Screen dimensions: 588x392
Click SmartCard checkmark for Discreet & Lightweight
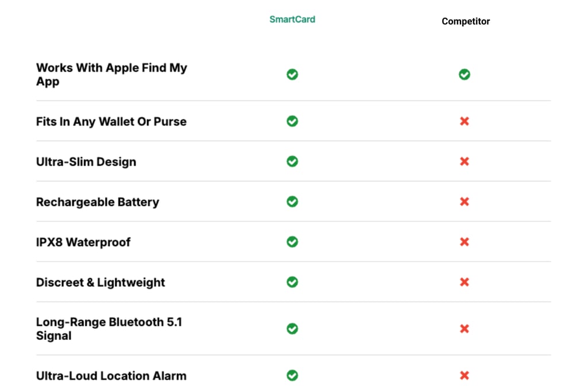click(x=292, y=282)
